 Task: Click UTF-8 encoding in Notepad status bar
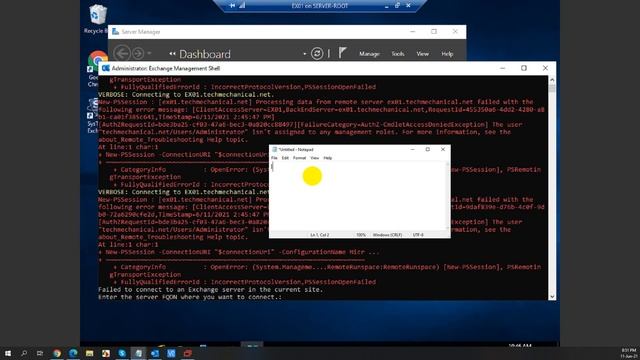pyautogui.click(x=418, y=235)
